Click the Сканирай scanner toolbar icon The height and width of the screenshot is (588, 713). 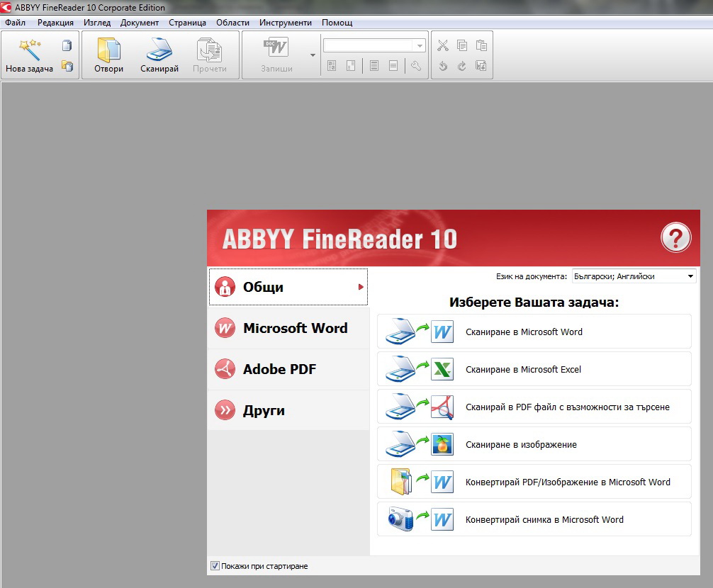159,50
